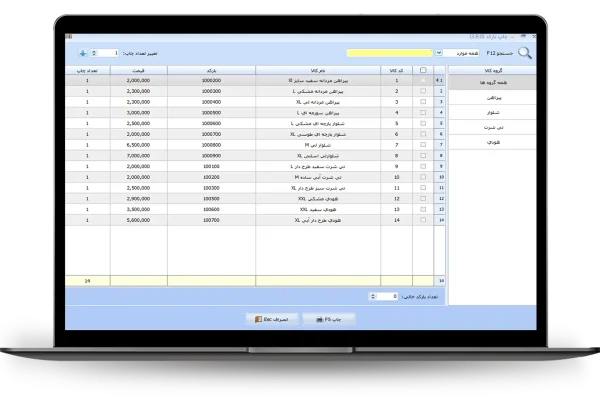Viewport: 600px width, 400px height.
Task: Check the checkbox for product code 12
Action: (423, 198)
